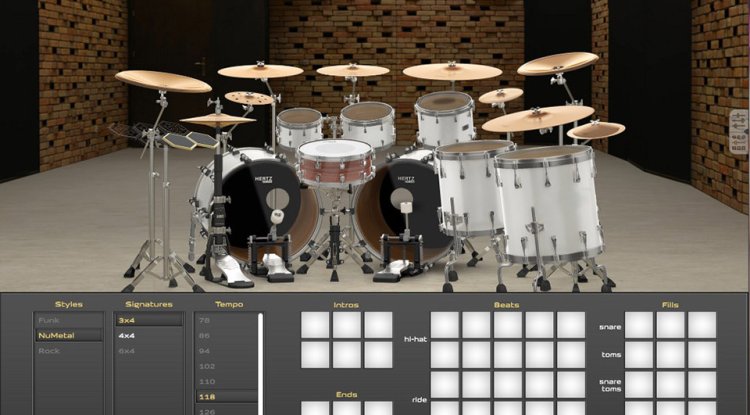Play third hi-hat beat pad, top row
The width and height of the screenshot is (750, 415).
pos(508,325)
